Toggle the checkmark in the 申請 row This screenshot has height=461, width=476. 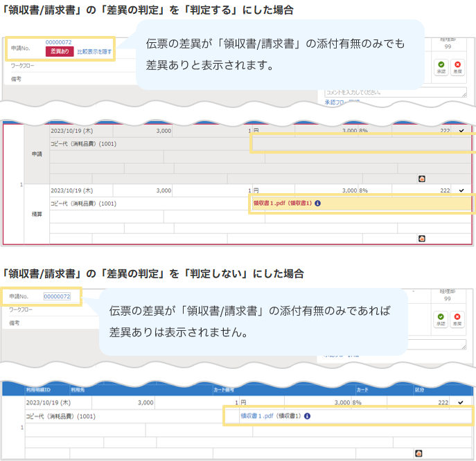tap(462, 129)
